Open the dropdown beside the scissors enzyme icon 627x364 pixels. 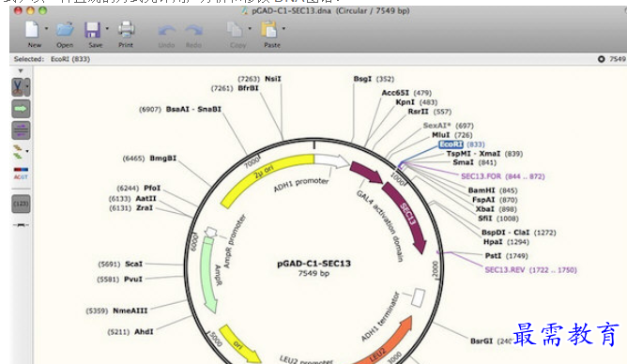click(x=27, y=86)
